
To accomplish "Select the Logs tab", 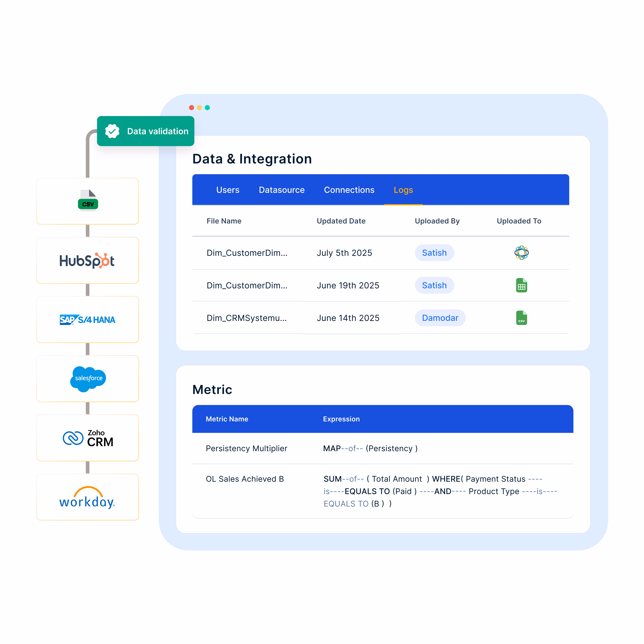I will tap(403, 190).
